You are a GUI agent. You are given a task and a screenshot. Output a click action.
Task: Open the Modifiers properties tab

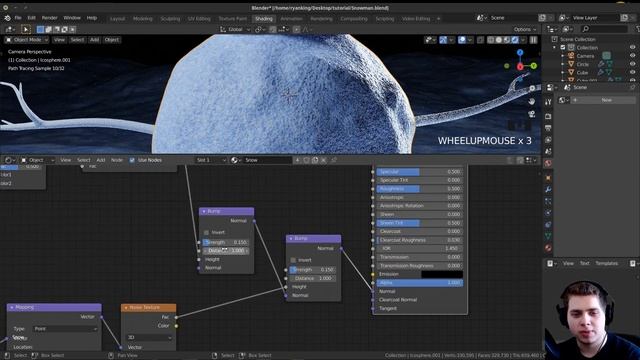pyautogui.click(x=548, y=189)
